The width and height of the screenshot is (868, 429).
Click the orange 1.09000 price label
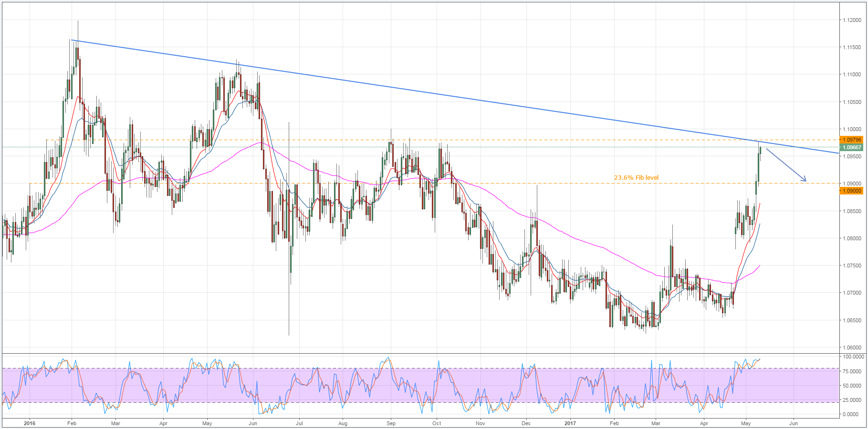coord(852,191)
